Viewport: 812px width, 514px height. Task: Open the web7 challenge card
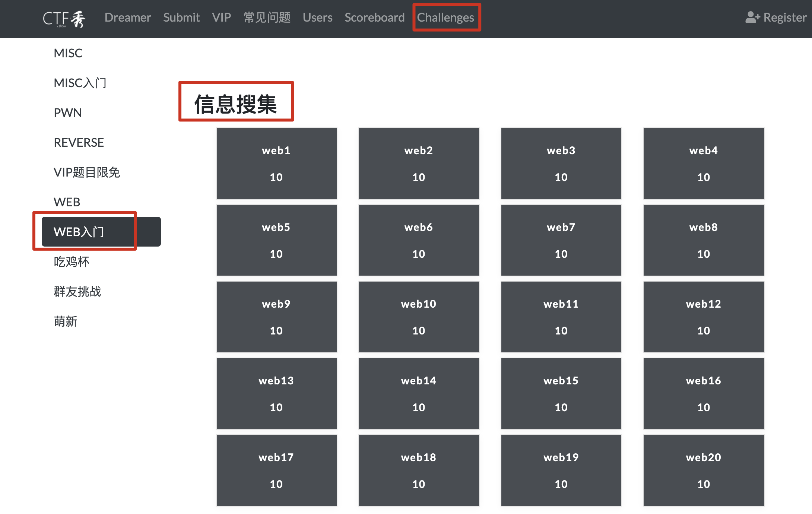pyautogui.click(x=561, y=240)
